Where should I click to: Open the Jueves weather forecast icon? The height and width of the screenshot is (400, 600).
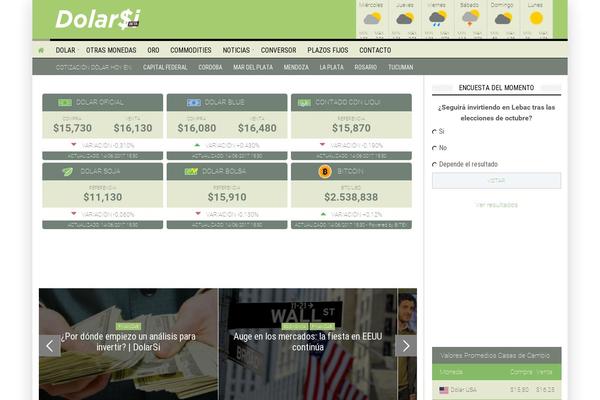405,18
